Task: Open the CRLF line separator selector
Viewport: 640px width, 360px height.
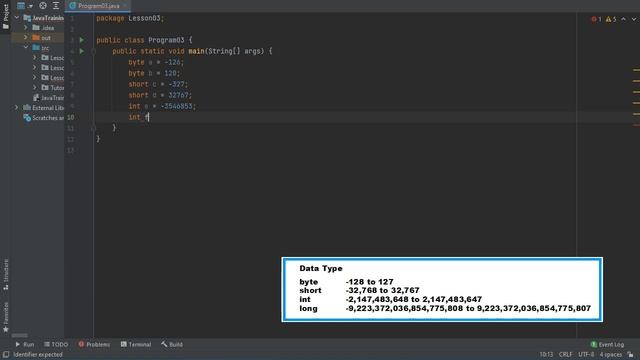Action: (x=566, y=354)
